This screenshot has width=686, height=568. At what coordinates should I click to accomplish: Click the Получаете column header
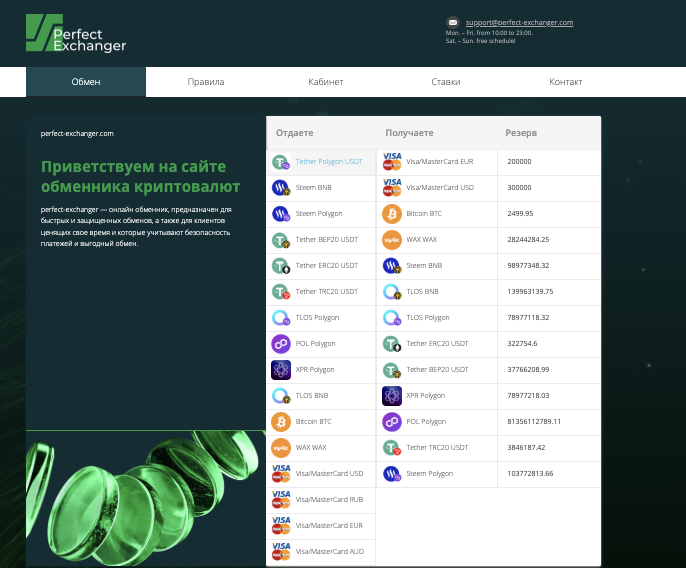pos(409,133)
